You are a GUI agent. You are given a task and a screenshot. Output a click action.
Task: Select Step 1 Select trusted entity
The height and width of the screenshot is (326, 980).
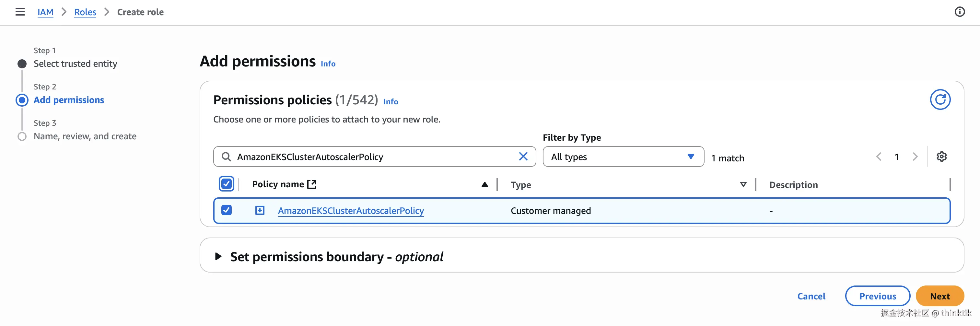click(75, 64)
